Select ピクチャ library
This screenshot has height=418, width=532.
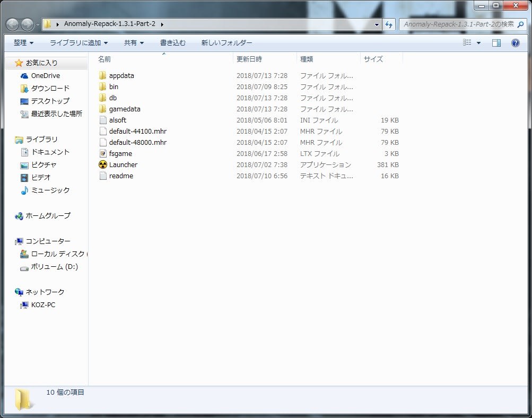tap(44, 165)
